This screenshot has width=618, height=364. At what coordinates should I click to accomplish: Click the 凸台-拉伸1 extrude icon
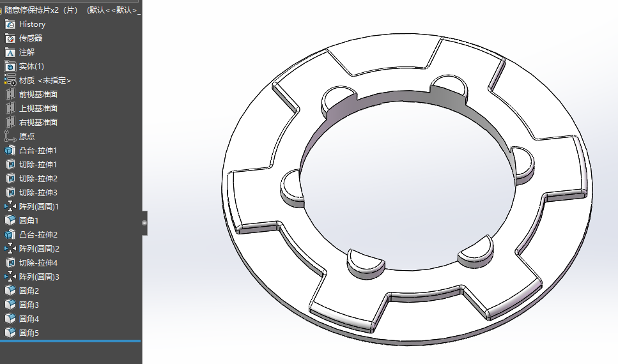tap(10, 151)
